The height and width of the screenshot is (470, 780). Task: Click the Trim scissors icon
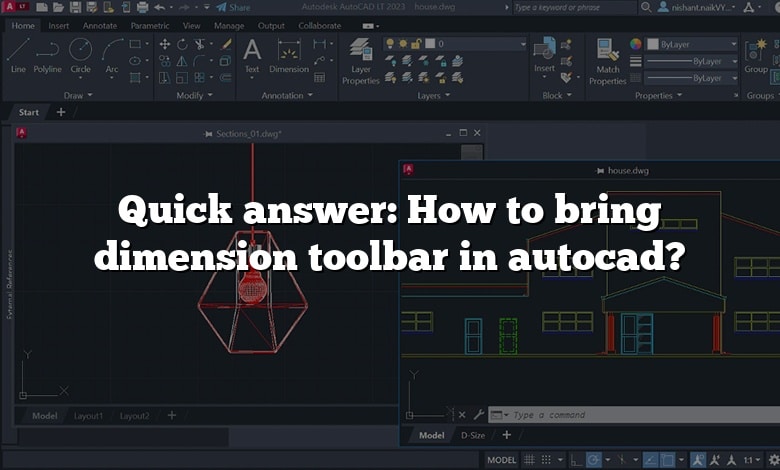pos(199,44)
